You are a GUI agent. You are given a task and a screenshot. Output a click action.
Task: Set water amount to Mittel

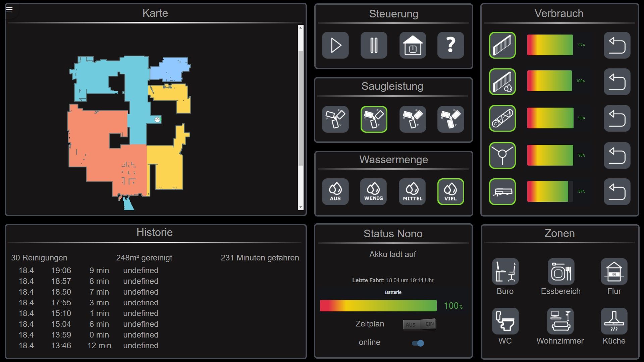pos(412,192)
